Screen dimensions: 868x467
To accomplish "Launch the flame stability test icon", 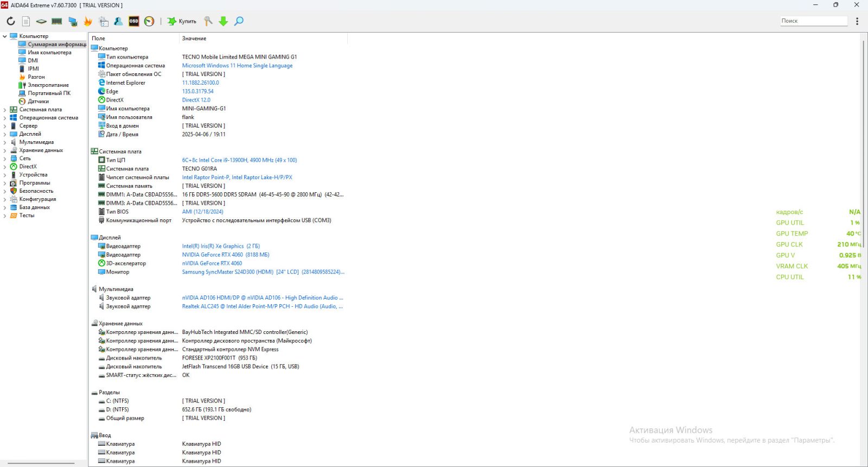I will (x=88, y=21).
